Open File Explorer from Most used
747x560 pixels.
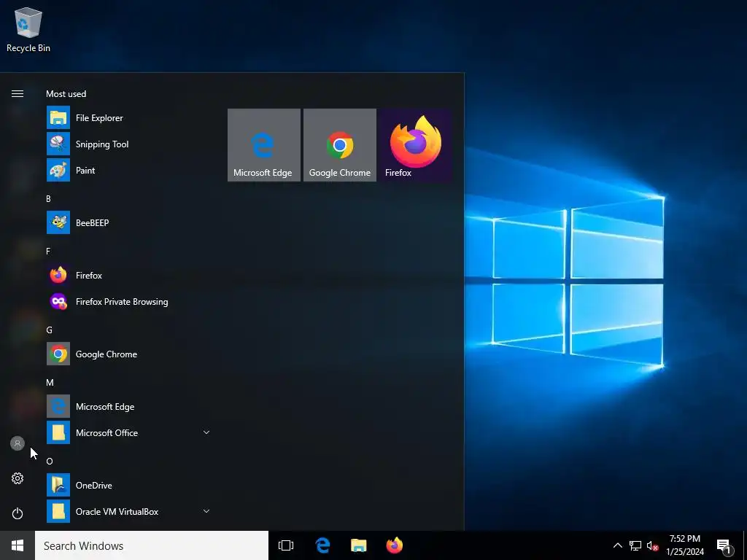(129, 117)
